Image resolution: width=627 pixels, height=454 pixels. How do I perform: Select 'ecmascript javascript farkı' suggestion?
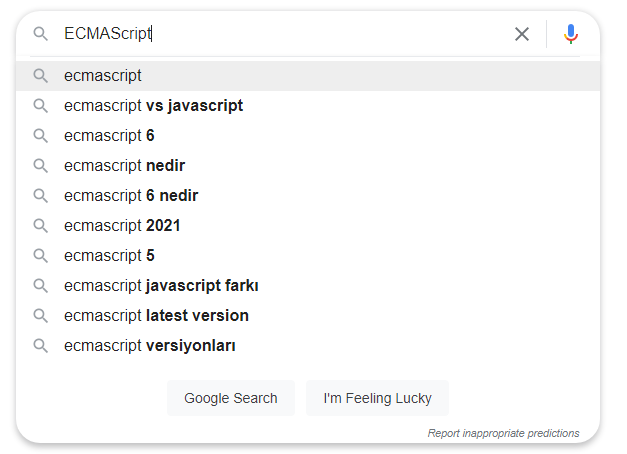click(308, 286)
